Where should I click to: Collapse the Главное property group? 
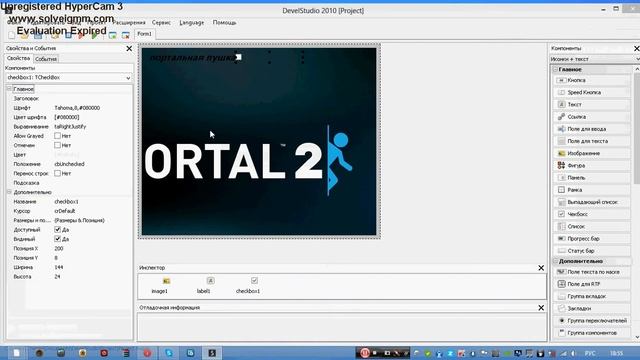pyautogui.click(x=9, y=89)
